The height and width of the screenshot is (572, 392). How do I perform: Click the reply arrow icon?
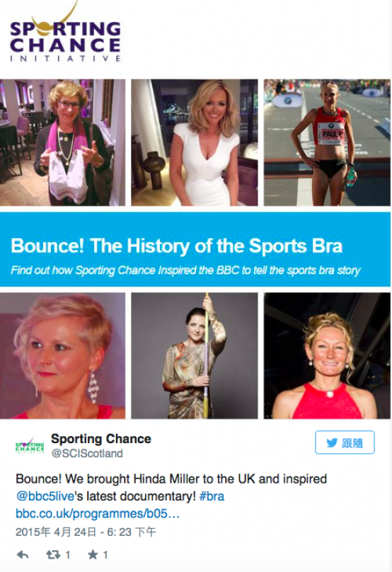click(x=23, y=555)
